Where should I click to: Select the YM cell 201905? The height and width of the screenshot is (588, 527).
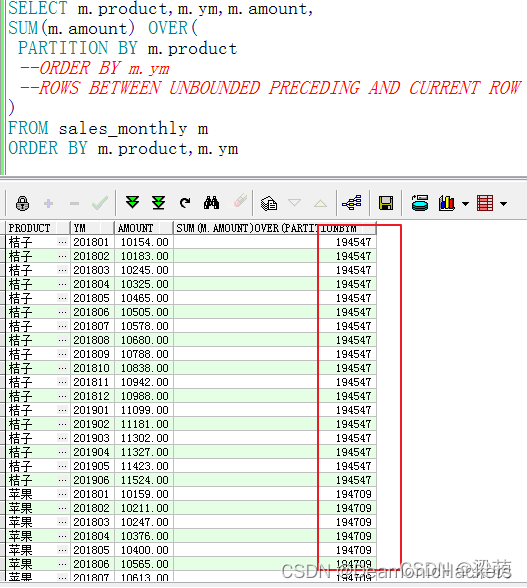(x=92, y=466)
